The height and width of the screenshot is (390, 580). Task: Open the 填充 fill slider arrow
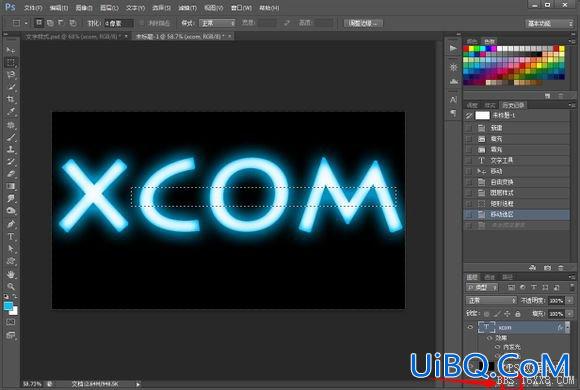[570, 314]
